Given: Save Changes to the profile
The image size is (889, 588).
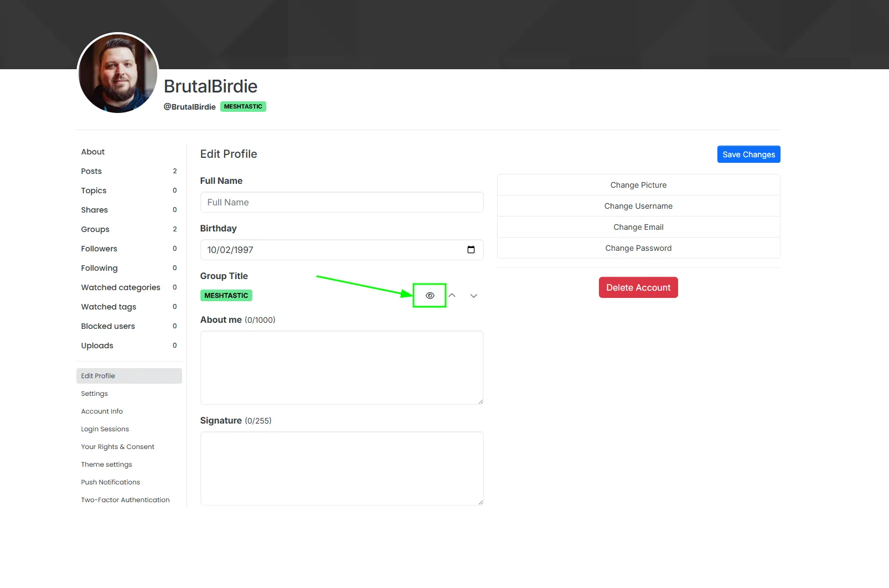Looking at the screenshot, I should [x=748, y=154].
